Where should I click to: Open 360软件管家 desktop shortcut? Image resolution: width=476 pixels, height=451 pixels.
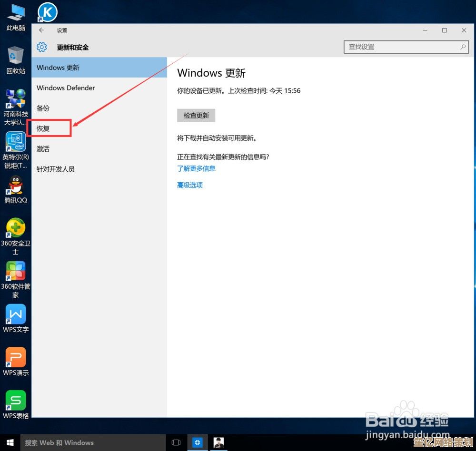coord(16,280)
